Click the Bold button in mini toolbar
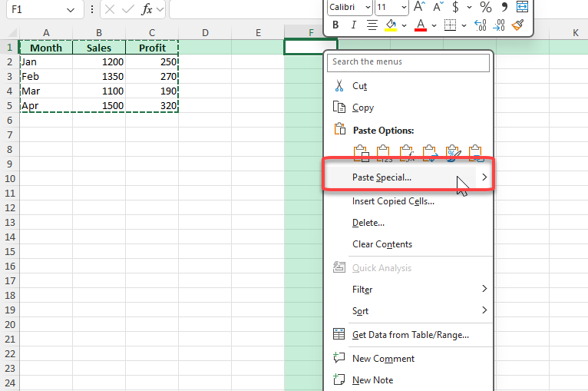The height and width of the screenshot is (391, 588). (x=335, y=25)
